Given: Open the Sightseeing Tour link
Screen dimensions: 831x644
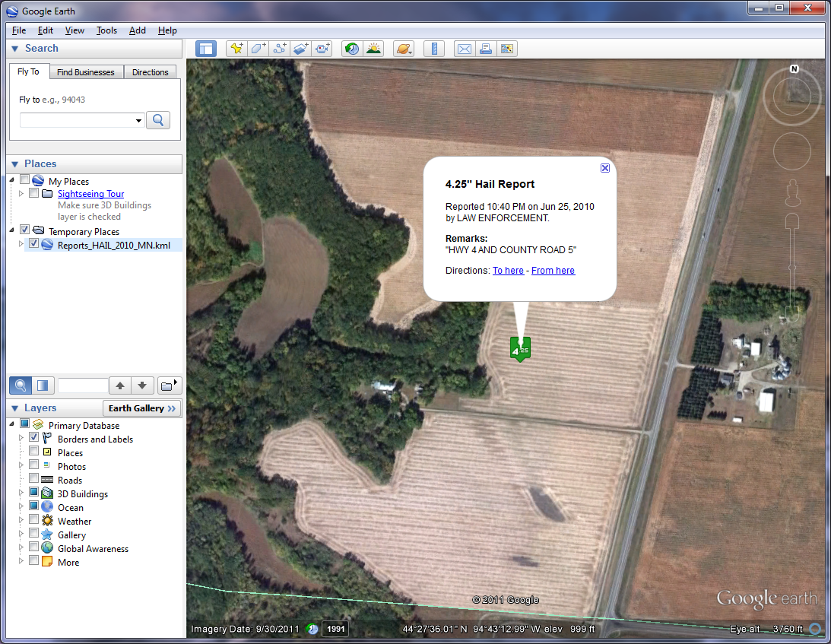Looking at the screenshot, I should coord(90,194).
